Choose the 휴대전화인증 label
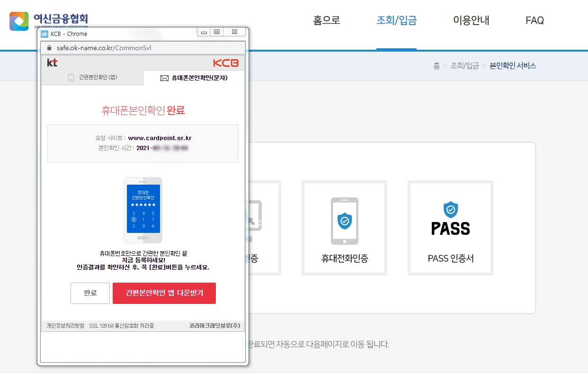Viewport: 588px width, 374px height. click(345, 258)
